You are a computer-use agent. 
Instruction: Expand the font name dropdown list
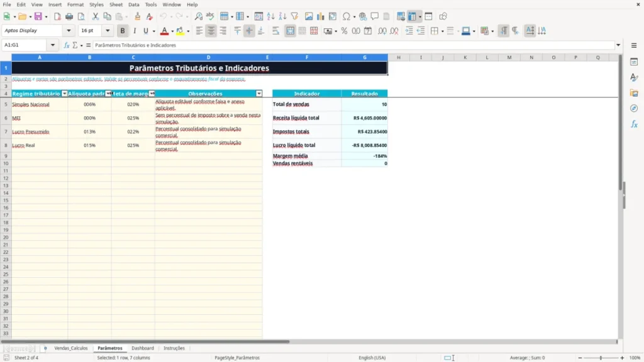(69, 30)
